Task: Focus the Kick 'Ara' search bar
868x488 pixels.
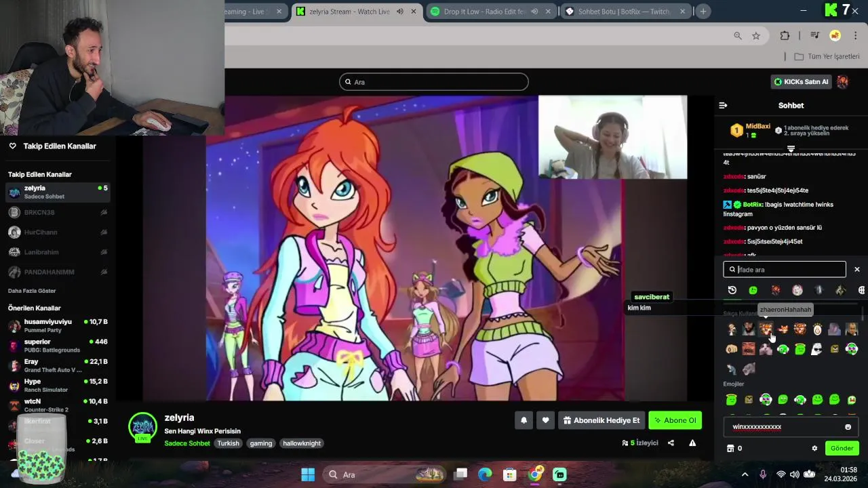Action: click(x=434, y=82)
